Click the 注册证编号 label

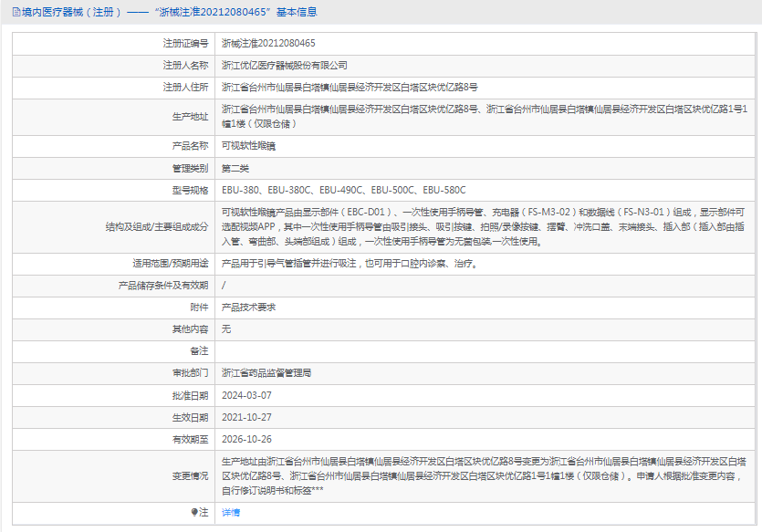[x=185, y=43]
